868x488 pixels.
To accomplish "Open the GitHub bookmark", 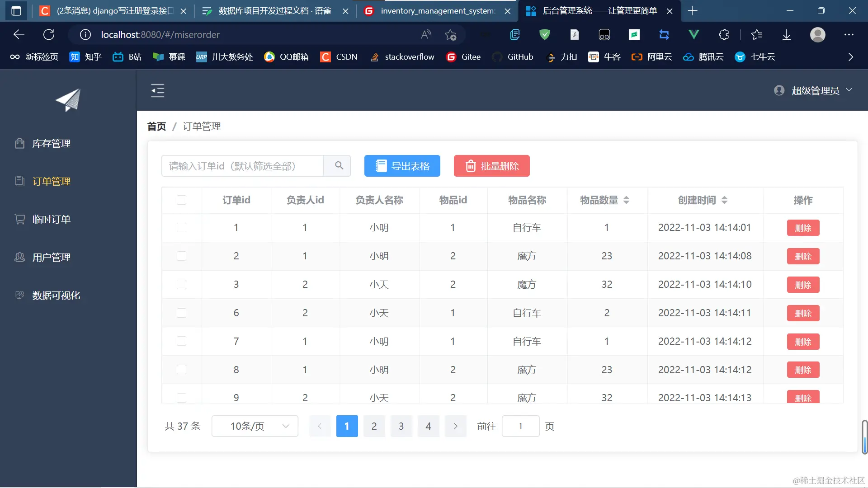I will [513, 57].
